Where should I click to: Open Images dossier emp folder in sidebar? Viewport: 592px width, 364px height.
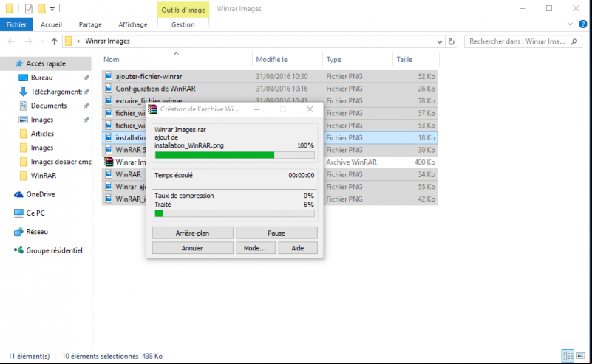click(x=61, y=162)
